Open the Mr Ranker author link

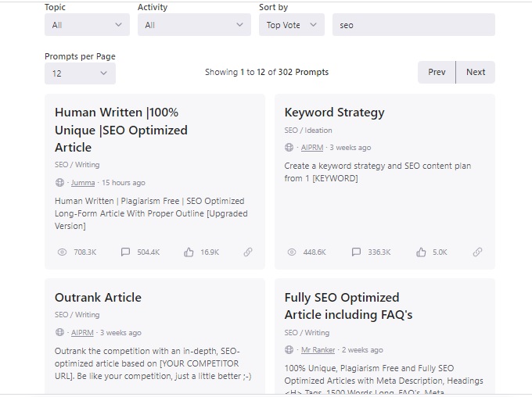click(x=318, y=350)
